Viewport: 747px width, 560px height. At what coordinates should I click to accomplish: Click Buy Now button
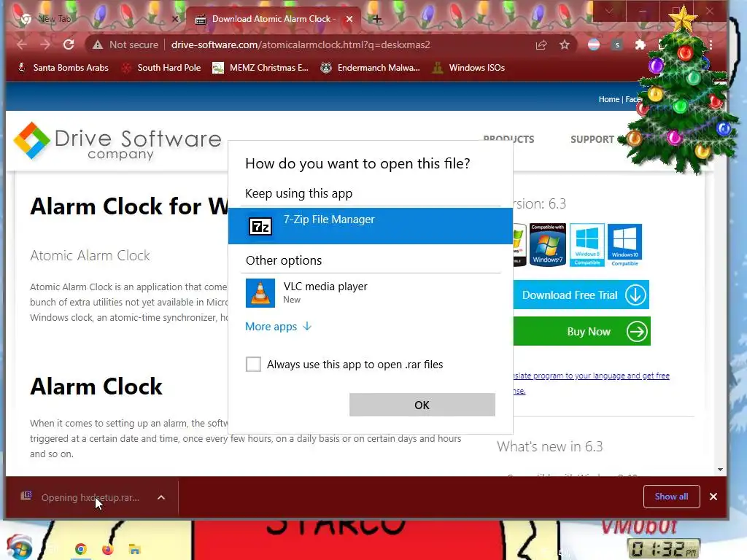pos(581,331)
